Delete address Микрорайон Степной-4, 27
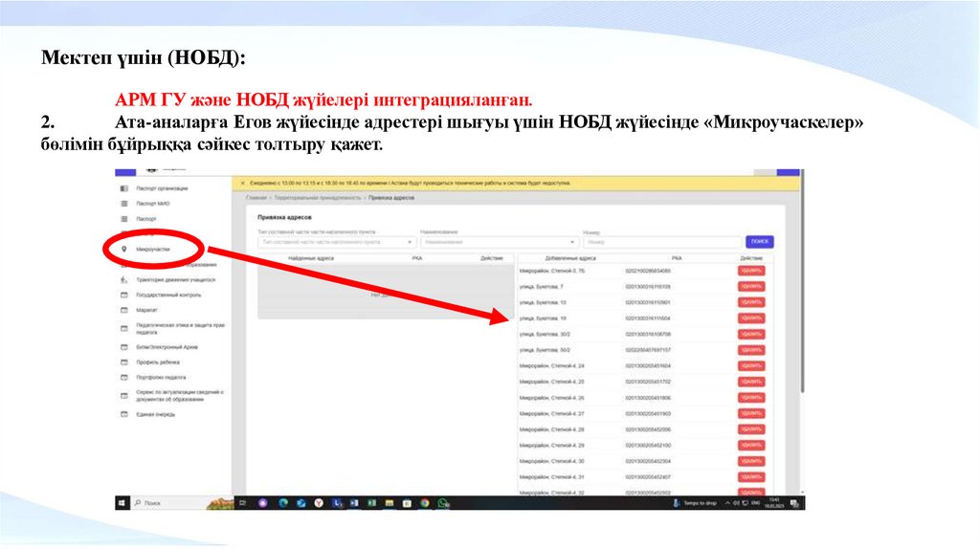 pos(750,413)
